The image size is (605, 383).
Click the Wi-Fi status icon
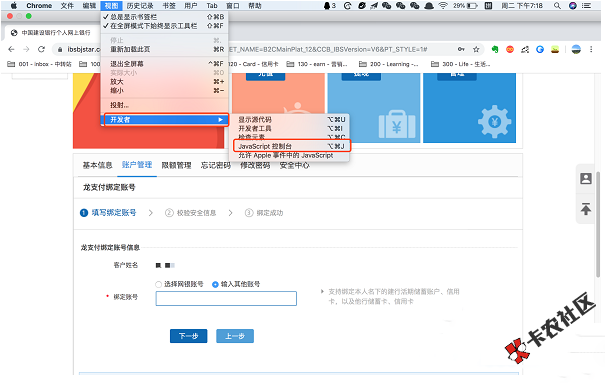pos(443,6)
